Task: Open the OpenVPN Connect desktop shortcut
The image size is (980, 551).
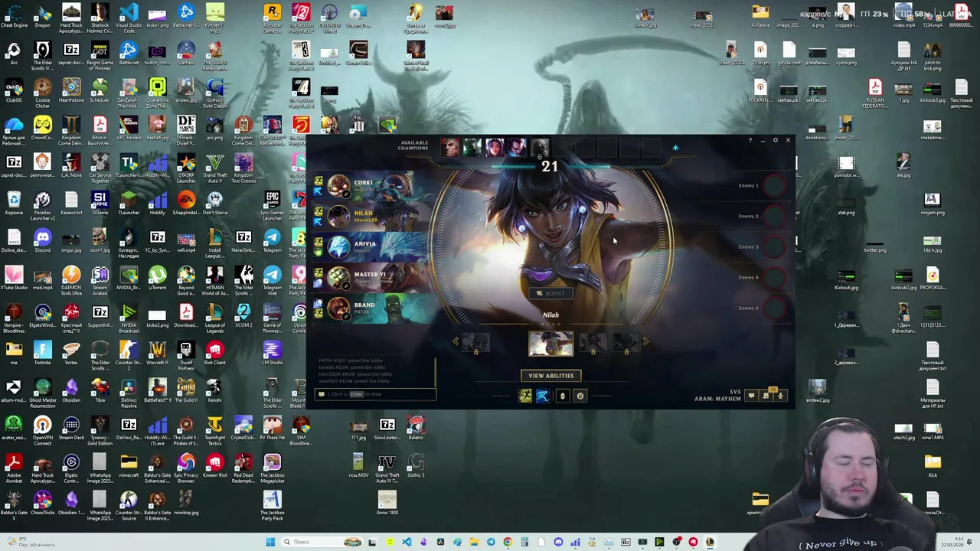Action: [42, 429]
